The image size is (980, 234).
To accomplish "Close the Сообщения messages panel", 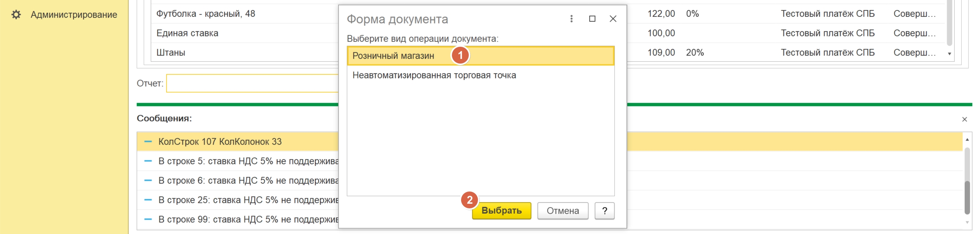I will click(x=964, y=119).
